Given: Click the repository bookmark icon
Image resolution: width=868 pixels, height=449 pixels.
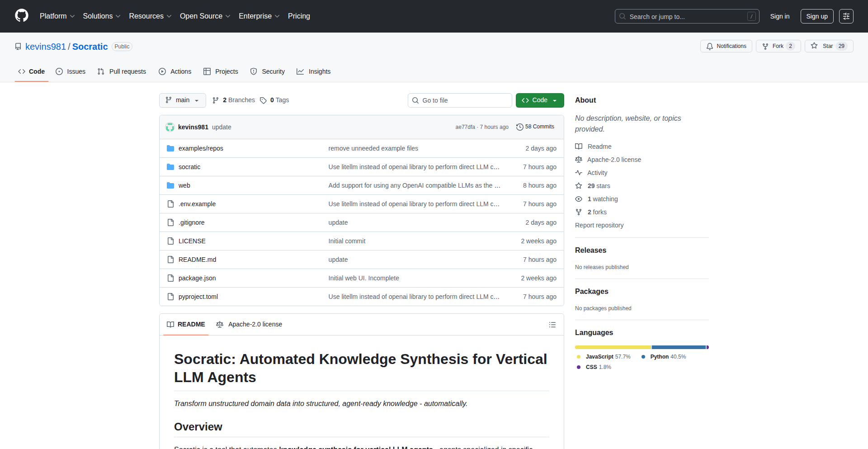Looking at the screenshot, I should coord(18,47).
